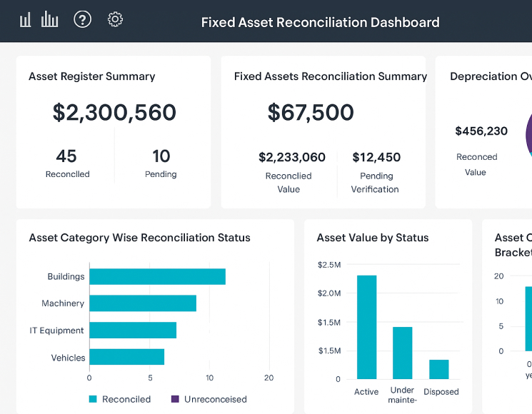Select Asset Category Wise Reconciliation Status title

(139, 238)
